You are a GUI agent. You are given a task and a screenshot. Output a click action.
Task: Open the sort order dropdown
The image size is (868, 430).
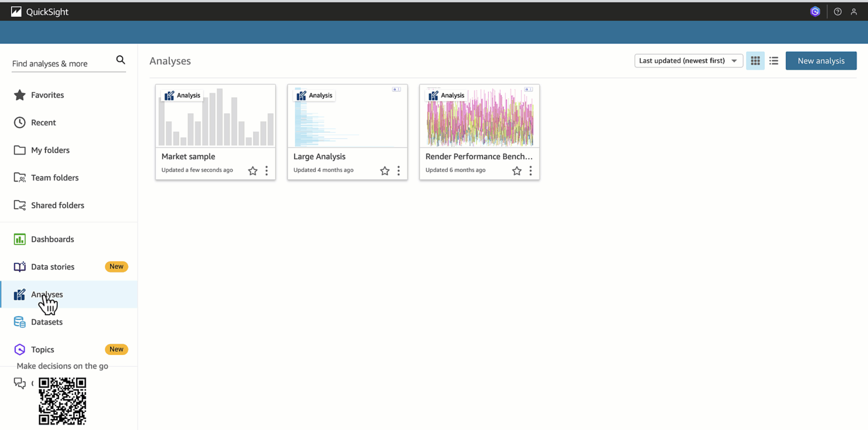(689, 61)
